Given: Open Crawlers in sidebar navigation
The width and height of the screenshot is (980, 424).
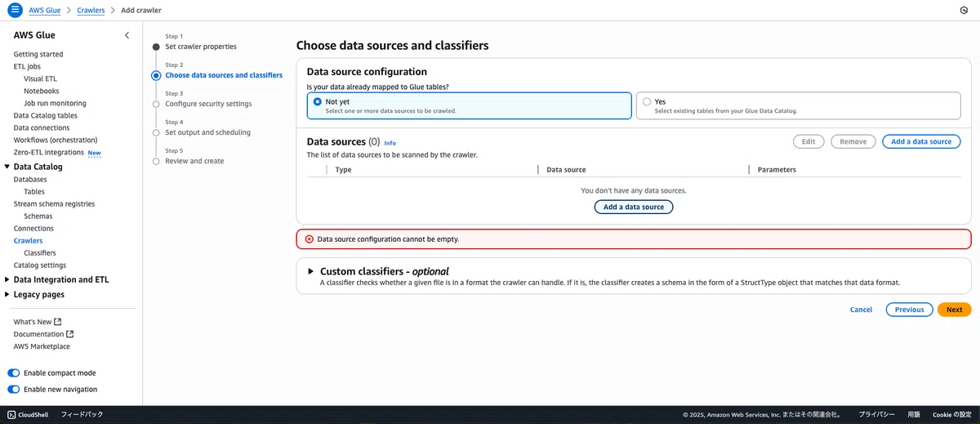Looking at the screenshot, I should click(x=29, y=240).
